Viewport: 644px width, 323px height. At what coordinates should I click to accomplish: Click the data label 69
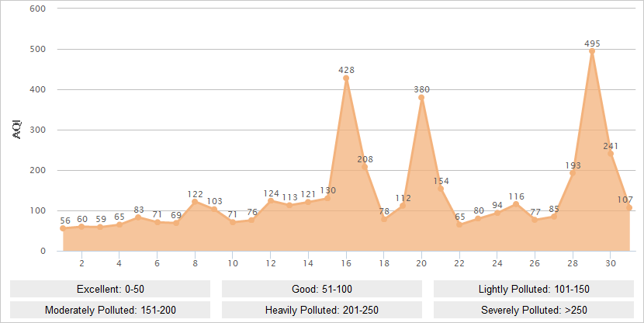tap(176, 215)
